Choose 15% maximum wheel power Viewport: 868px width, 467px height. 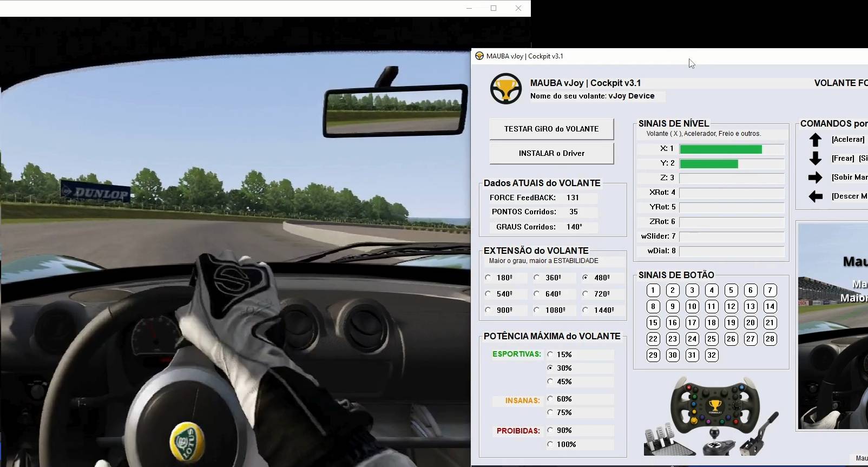pos(550,354)
